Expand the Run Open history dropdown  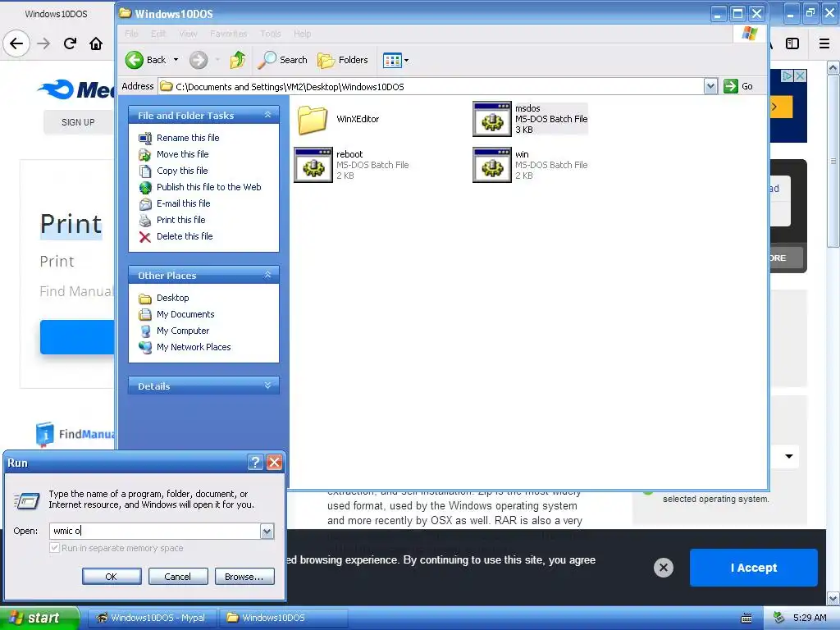coord(267,531)
